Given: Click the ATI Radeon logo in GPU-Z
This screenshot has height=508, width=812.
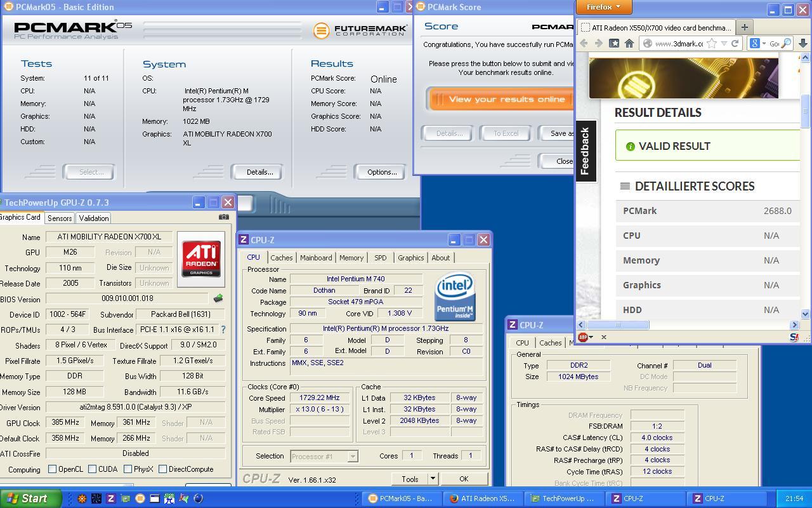Looking at the screenshot, I should click(201, 259).
